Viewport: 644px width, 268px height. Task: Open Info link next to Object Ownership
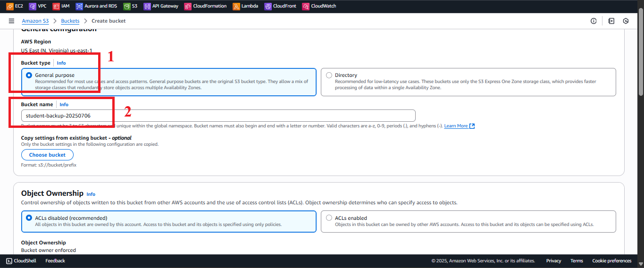[91, 194]
